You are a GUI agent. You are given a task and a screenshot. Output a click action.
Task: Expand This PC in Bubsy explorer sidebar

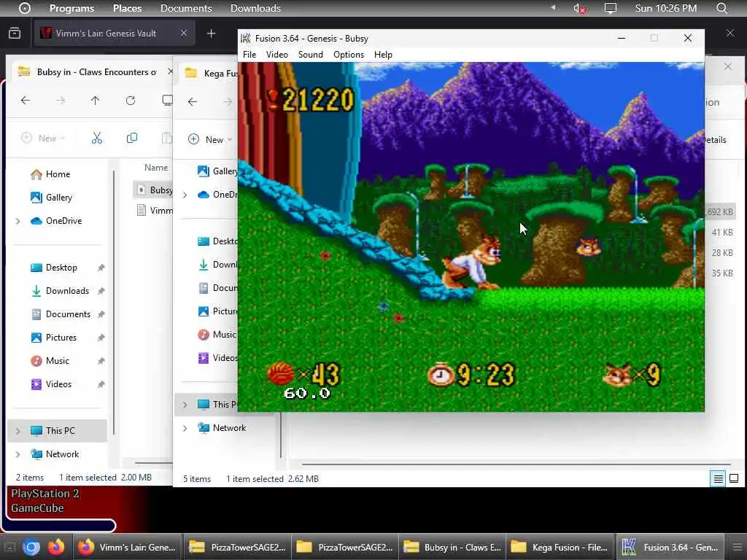(18, 431)
